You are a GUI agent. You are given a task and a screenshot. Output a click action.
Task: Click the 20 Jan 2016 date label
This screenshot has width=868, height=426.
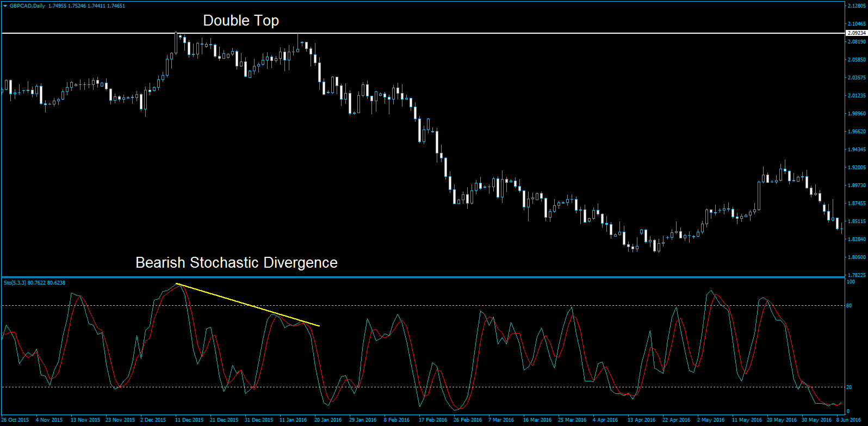tap(328, 420)
